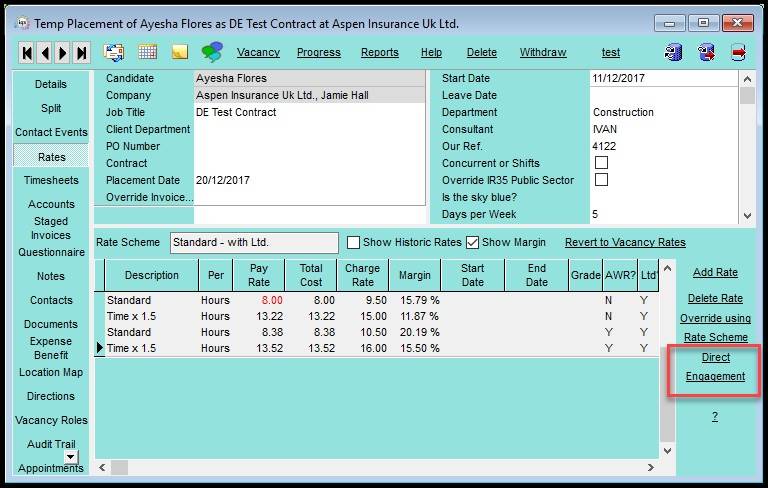Screen dimensions: 768x488
Task: Open the Reports menu
Action: tap(380, 52)
